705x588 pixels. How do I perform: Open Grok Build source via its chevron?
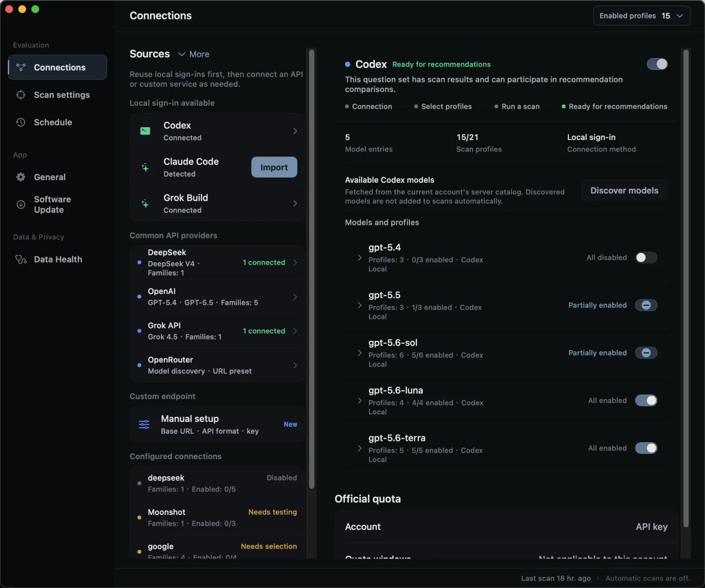point(295,203)
